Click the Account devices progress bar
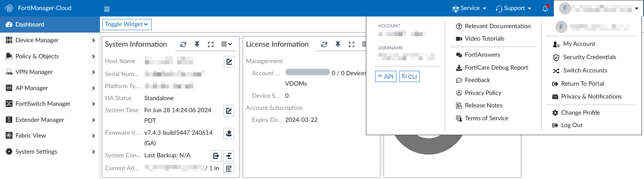The height and width of the screenshot is (179, 644). click(x=308, y=72)
